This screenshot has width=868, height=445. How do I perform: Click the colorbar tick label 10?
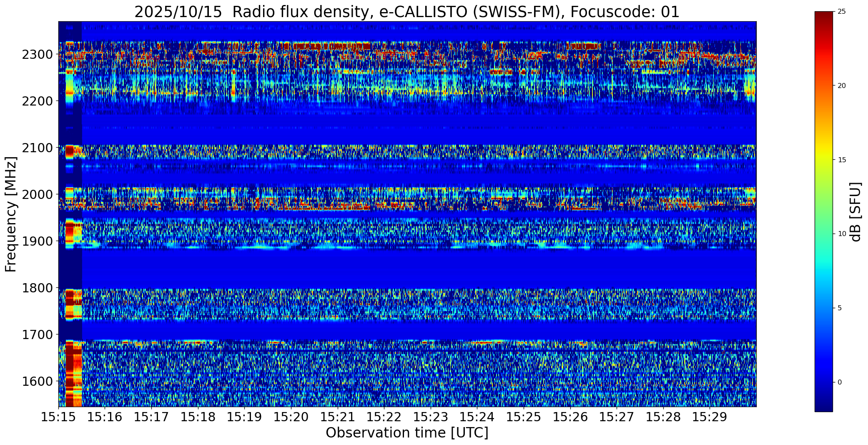[x=842, y=234]
